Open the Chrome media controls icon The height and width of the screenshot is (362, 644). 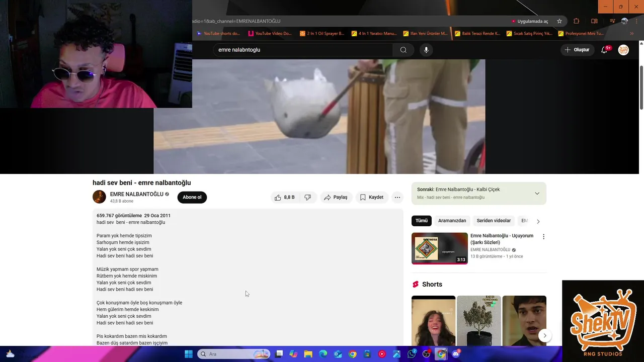click(612, 21)
